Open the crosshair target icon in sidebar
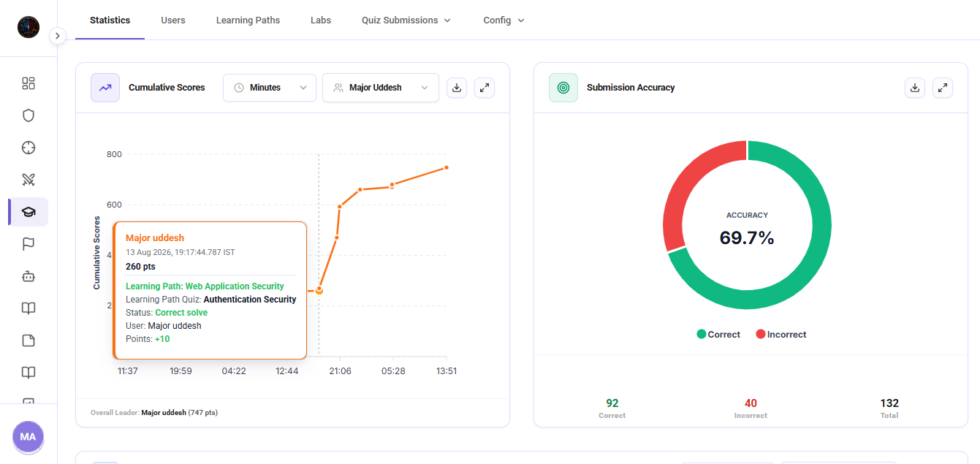The height and width of the screenshot is (464, 980). (x=29, y=148)
